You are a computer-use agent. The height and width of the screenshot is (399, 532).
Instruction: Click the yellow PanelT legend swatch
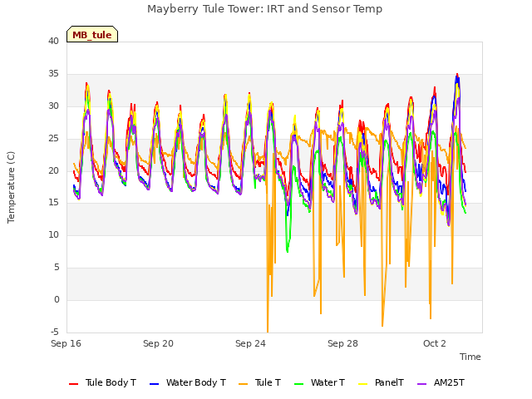(x=362, y=384)
